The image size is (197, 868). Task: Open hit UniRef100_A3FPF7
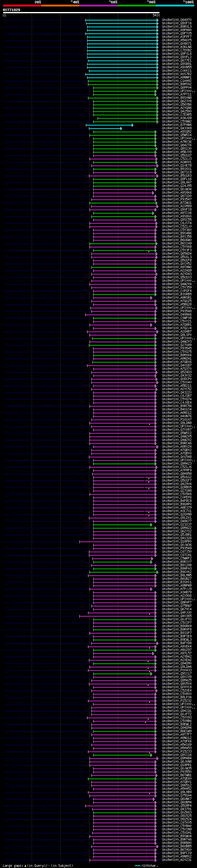[177, 37]
